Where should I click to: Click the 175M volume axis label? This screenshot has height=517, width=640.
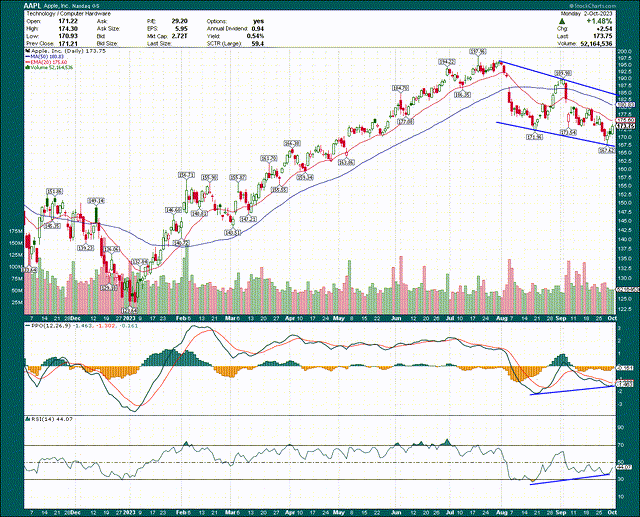(x=16, y=231)
